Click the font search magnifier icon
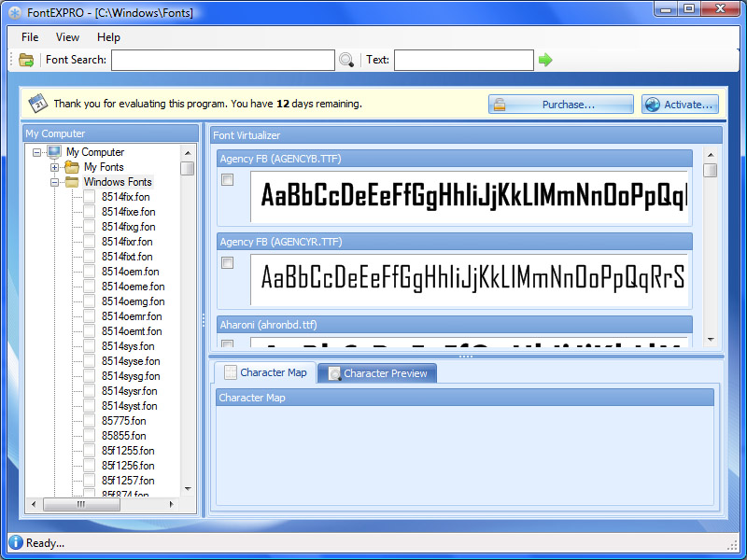This screenshot has width=747, height=560. [346, 60]
